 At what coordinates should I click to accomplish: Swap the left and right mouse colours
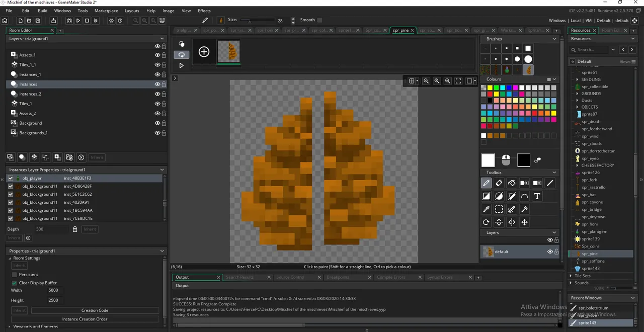(537, 160)
